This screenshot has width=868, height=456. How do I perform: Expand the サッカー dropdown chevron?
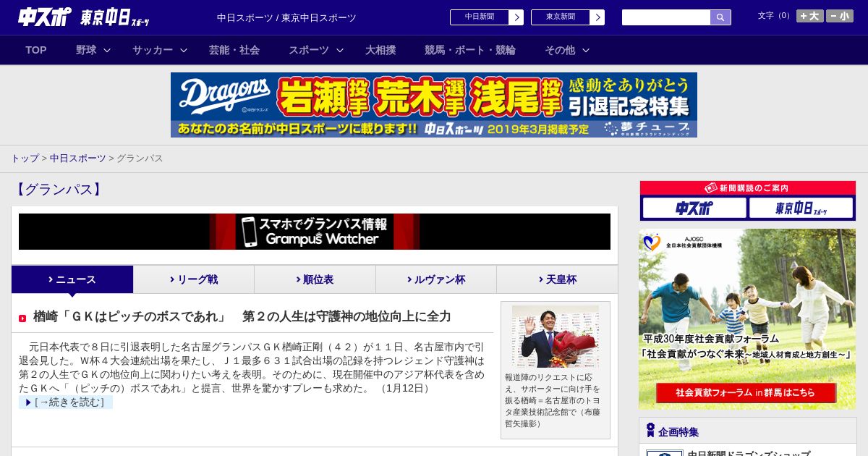pos(184,50)
